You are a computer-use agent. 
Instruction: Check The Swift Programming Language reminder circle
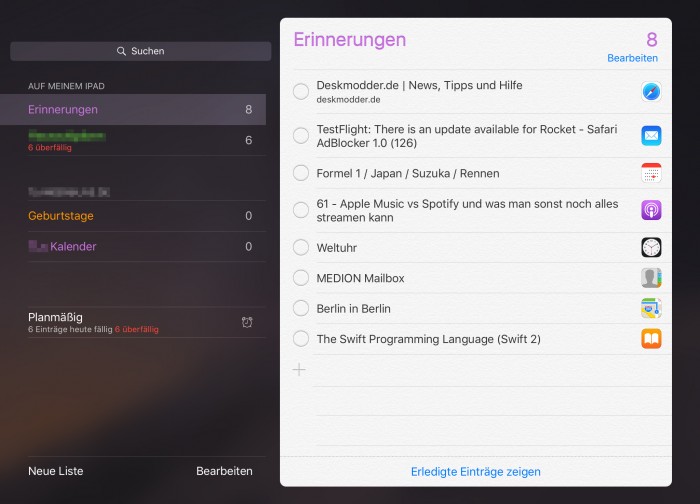click(301, 339)
